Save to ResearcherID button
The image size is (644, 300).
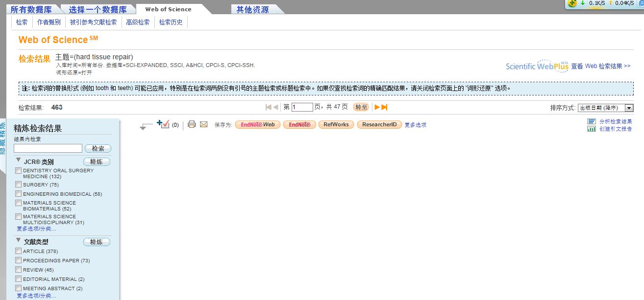click(x=379, y=124)
